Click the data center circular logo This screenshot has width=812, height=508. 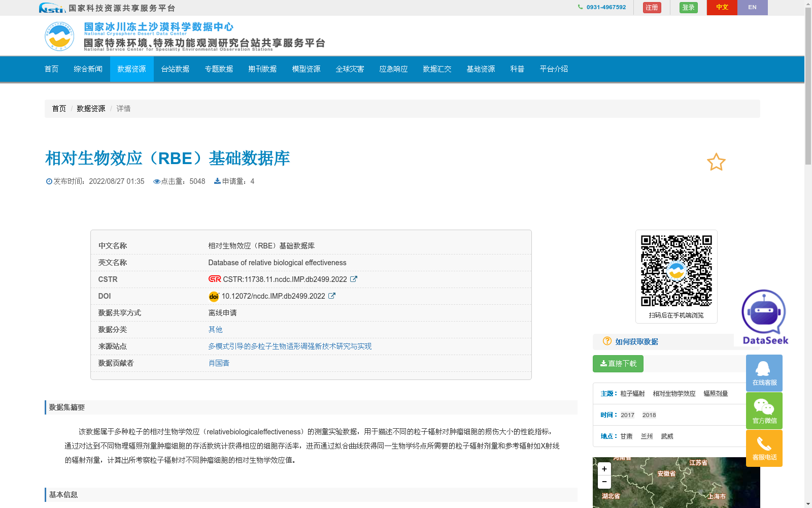point(59,36)
